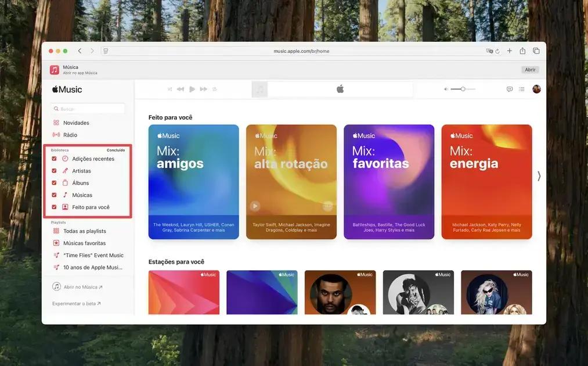This screenshot has width=588, height=366.
Task: Click the Estações para você section heading
Action: pos(176,261)
